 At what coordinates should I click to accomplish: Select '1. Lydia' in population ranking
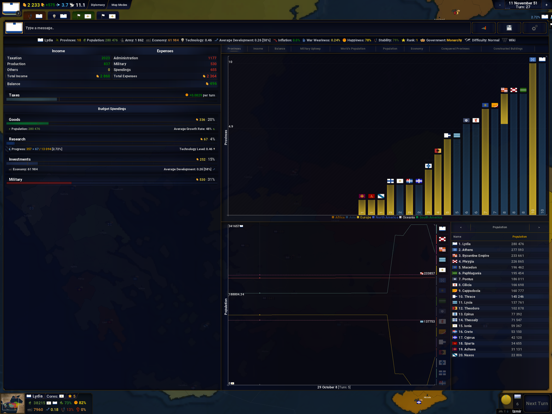click(500, 244)
